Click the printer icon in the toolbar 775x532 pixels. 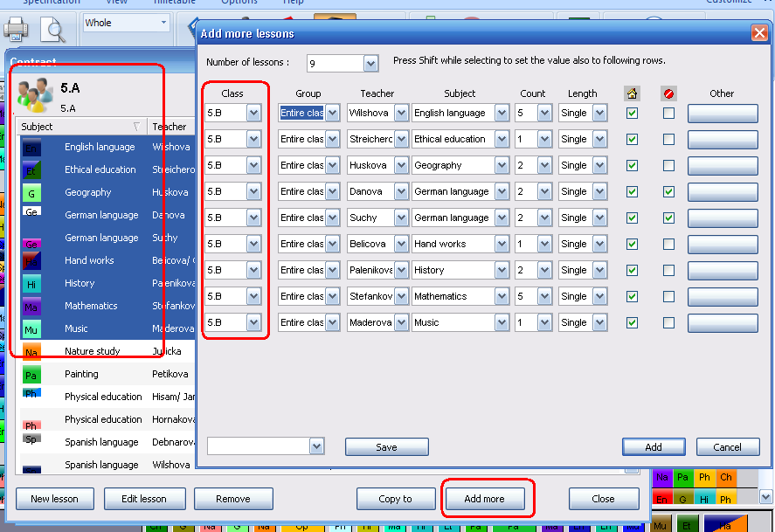(17, 29)
